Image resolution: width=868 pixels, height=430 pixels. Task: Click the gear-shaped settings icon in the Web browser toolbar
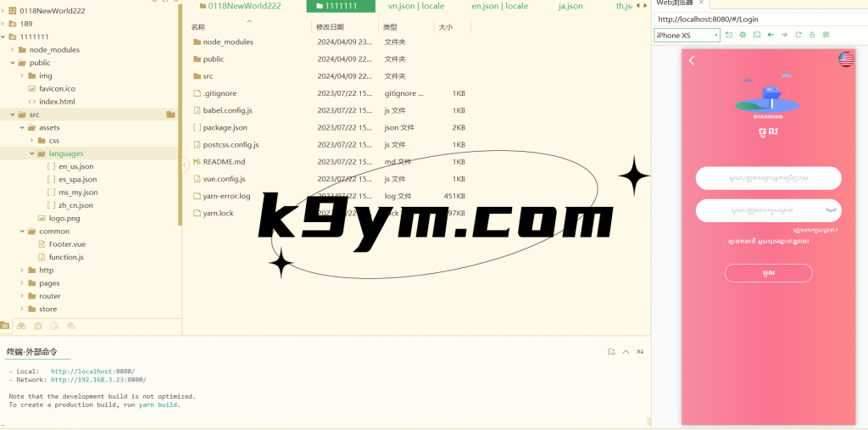743,35
